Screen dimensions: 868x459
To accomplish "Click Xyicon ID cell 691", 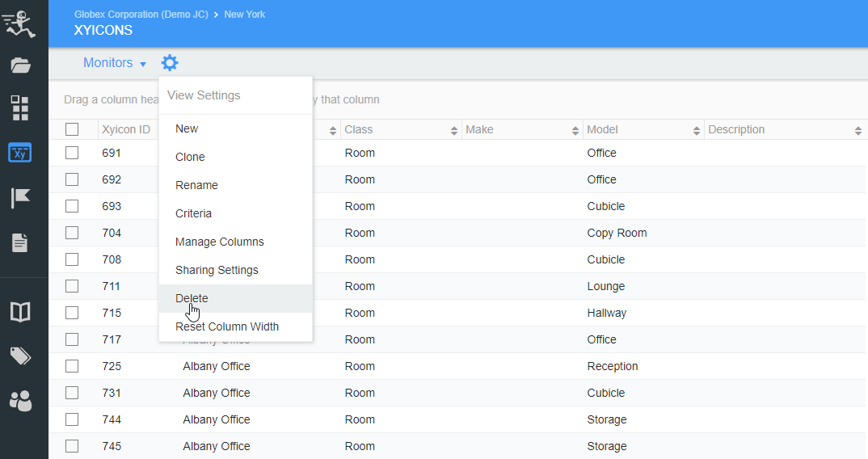I will click(112, 153).
